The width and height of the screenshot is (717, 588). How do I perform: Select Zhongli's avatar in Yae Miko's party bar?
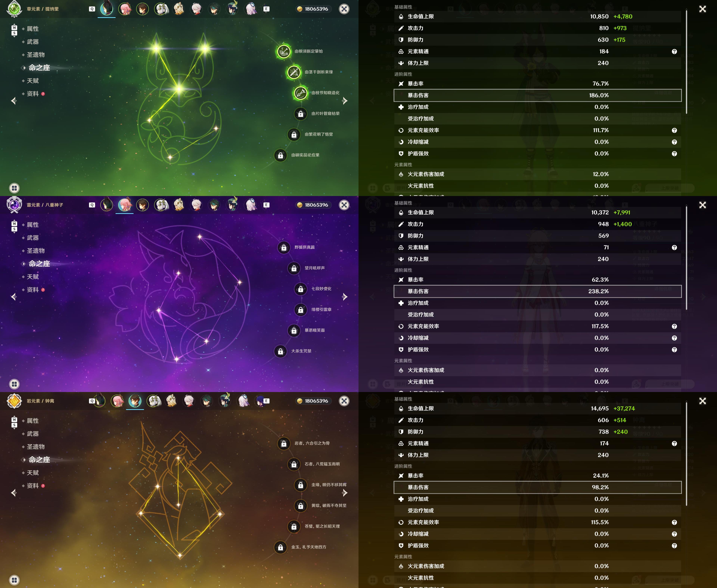coord(142,205)
